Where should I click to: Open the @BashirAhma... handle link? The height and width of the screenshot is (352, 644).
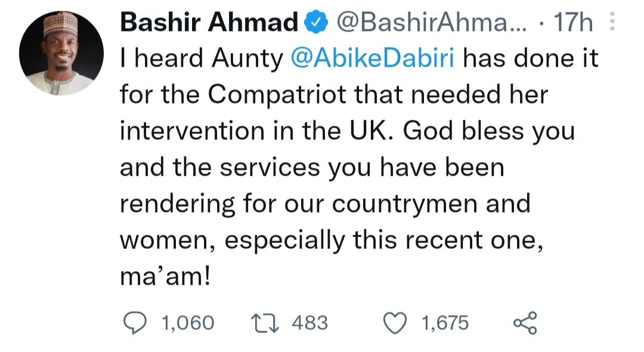431,23
